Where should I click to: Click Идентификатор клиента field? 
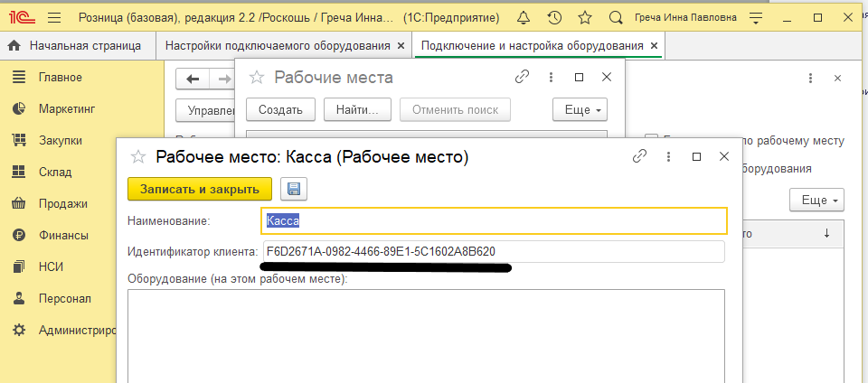(x=494, y=252)
